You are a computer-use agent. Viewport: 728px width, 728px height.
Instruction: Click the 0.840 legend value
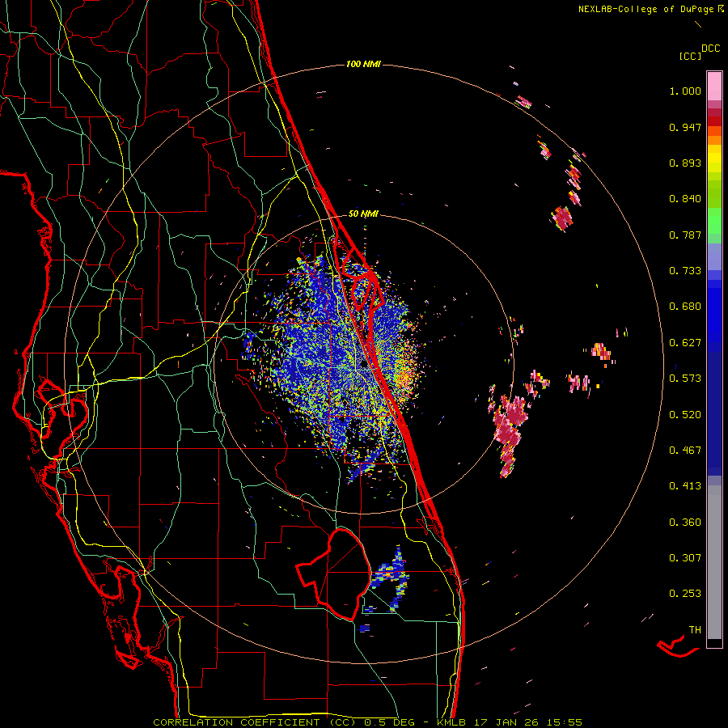pyautogui.click(x=685, y=199)
